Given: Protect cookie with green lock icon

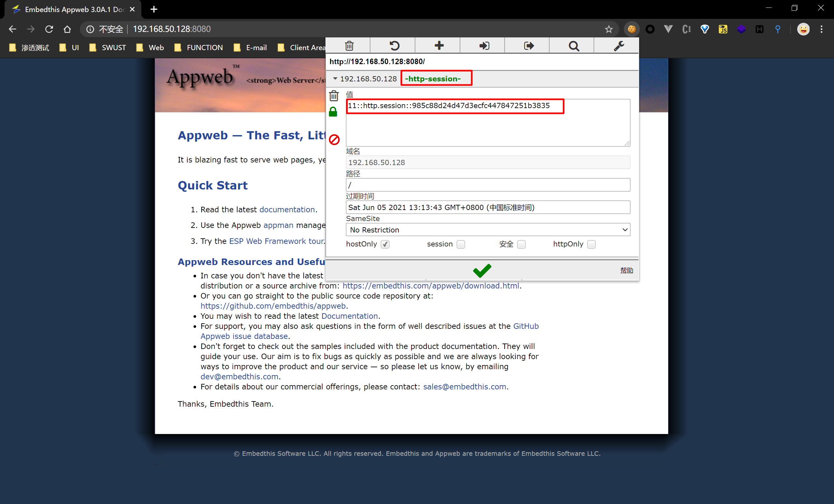Looking at the screenshot, I should pos(333,112).
